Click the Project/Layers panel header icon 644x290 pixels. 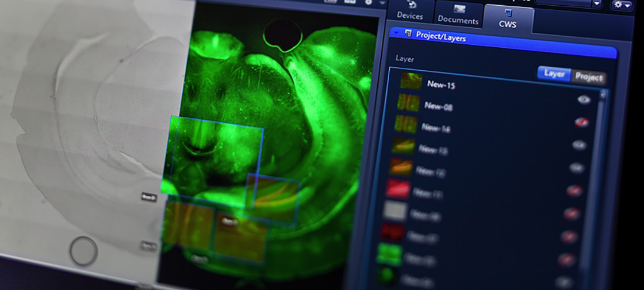coord(408,34)
